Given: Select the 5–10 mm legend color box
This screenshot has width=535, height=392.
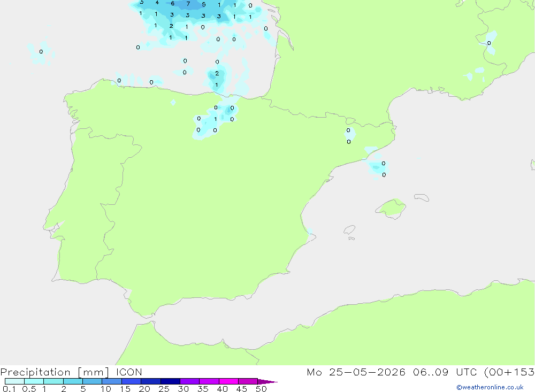Looking at the screenshot, I should [x=92, y=381].
